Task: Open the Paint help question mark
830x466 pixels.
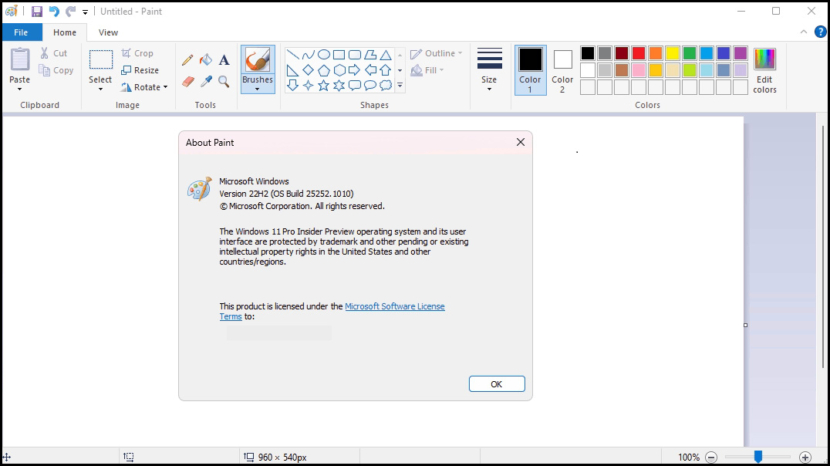Action: [x=820, y=32]
